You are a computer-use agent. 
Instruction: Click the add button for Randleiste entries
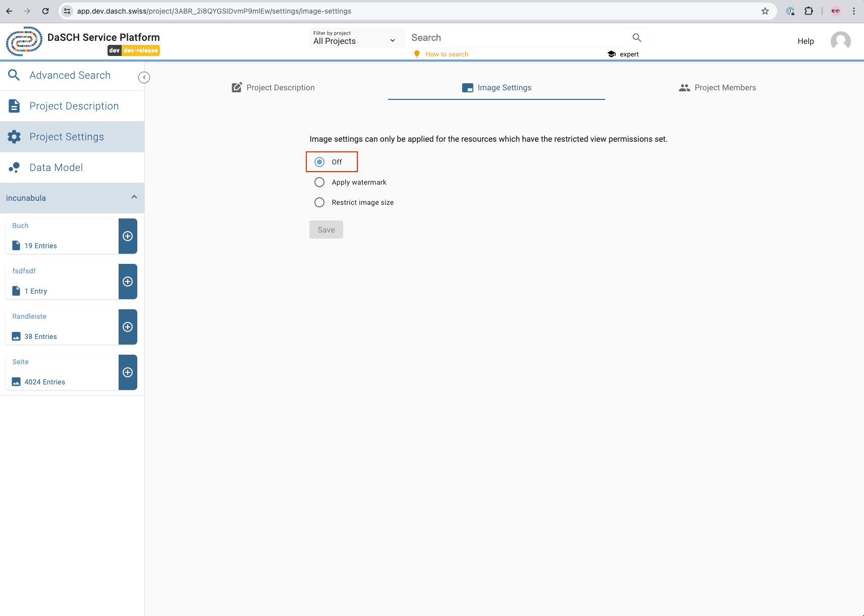click(128, 326)
